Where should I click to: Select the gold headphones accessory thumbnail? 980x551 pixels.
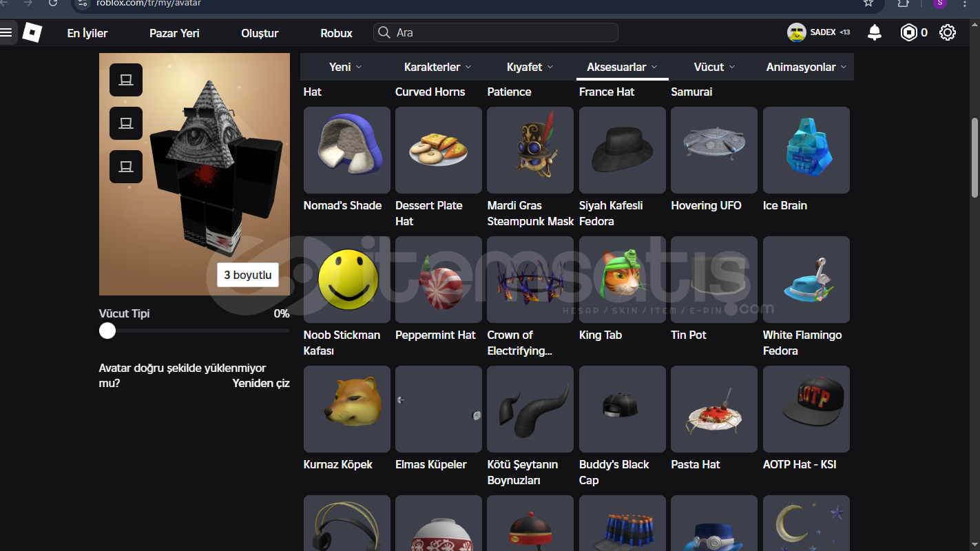pyautogui.click(x=347, y=523)
